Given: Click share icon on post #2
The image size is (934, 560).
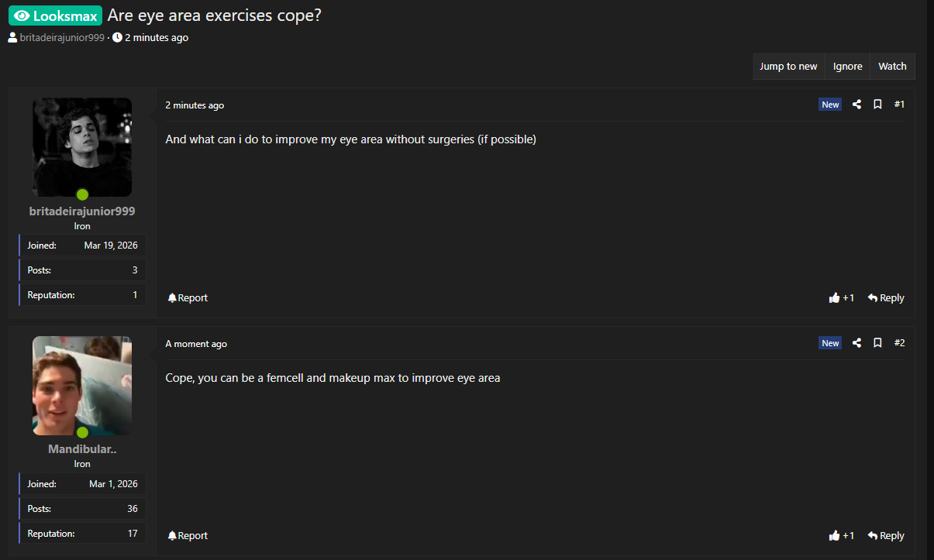Looking at the screenshot, I should (856, 343).
